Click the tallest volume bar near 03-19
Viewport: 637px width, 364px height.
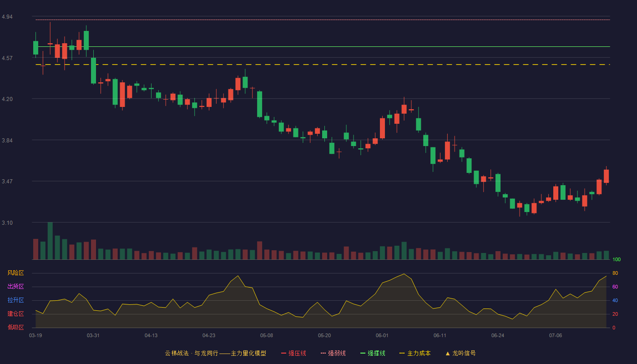tap(50, 241)
